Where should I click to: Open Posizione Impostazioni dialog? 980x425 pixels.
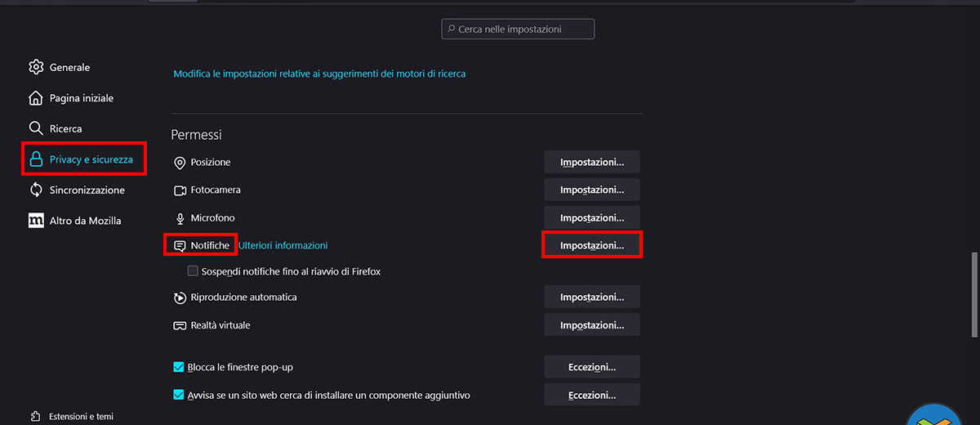(x=591, y=163)
